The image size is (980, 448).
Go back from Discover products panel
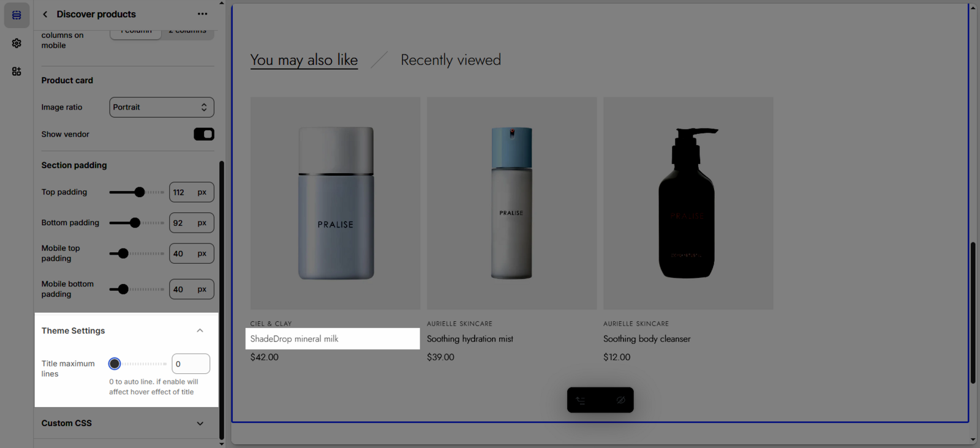45,14
